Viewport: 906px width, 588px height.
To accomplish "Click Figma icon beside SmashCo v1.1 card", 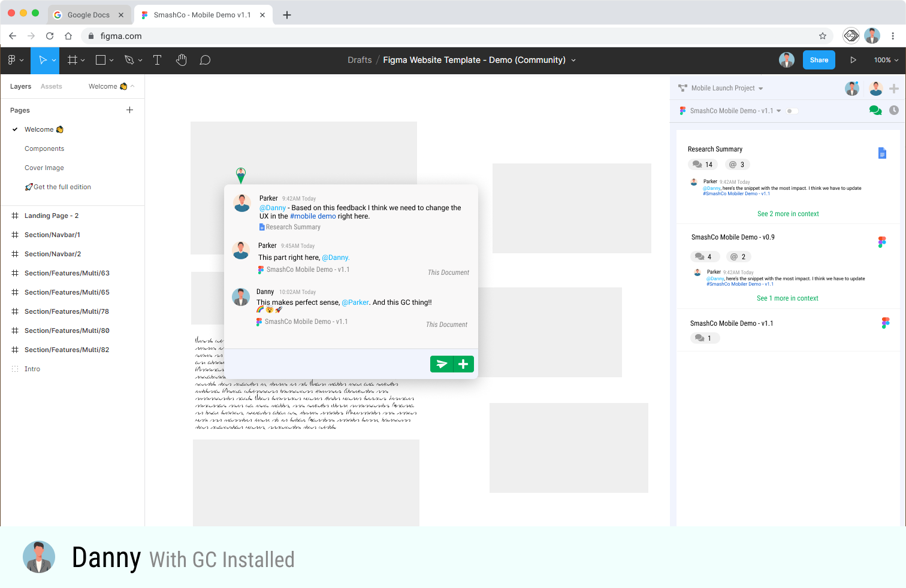I will pyautogui.click(x=886, y=323).
